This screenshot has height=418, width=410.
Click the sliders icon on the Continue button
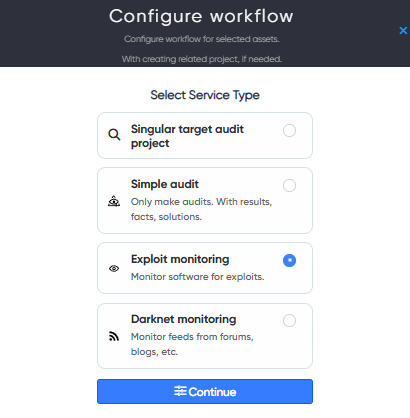[x=180, y=391]
